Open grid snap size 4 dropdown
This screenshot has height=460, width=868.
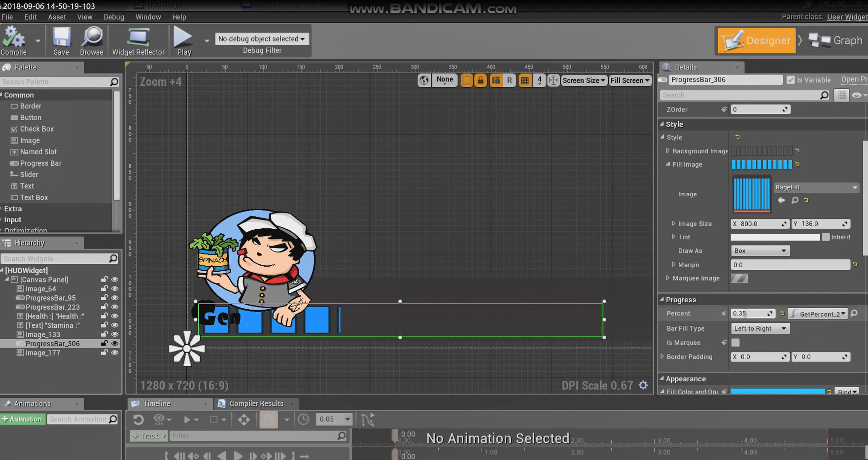pos(540,80)
